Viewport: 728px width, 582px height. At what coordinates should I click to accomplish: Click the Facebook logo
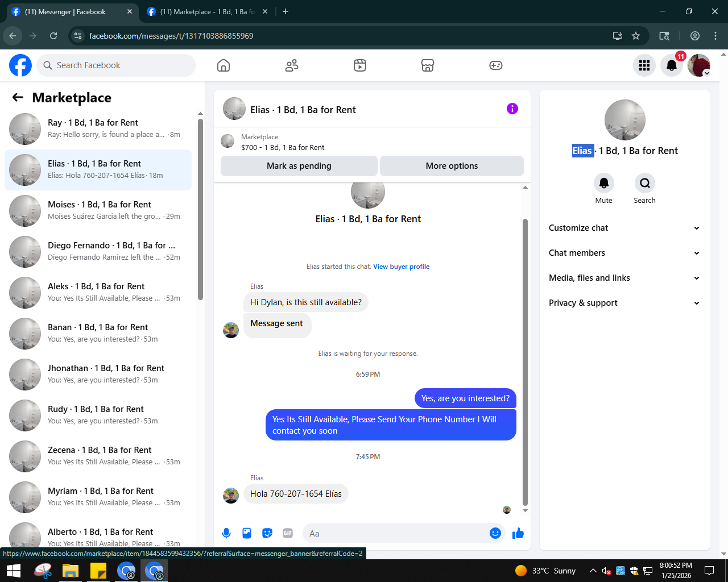coord(20,65)
